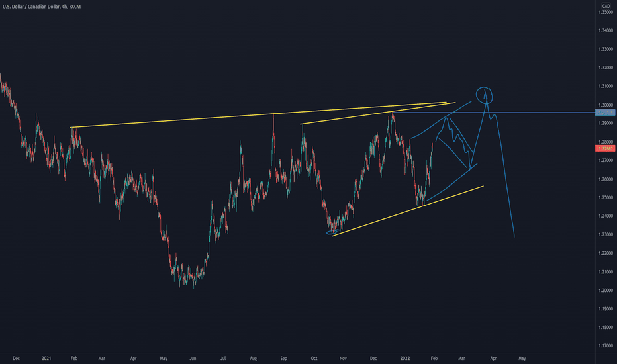The height and width of the screenshot is (364, 617).
Task: Click the 1.27000 price axis label
Action: [606, 161]
